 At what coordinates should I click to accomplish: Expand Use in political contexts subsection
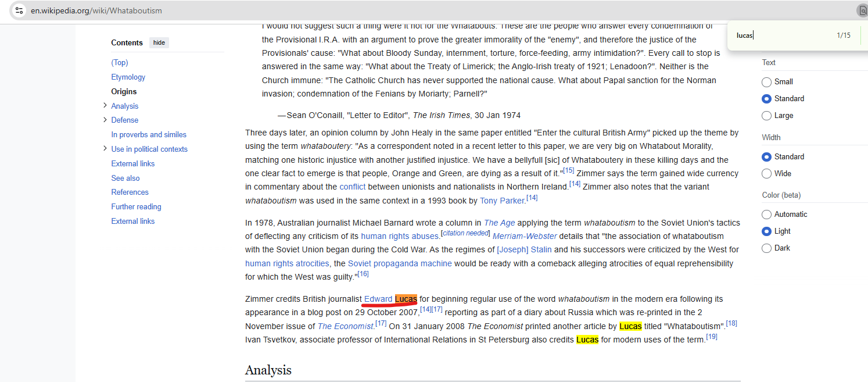pos(105,149)
